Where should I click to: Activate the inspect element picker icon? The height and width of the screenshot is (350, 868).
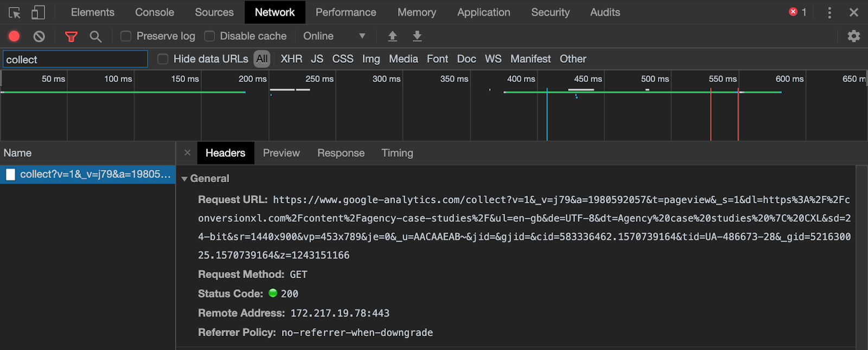[x=15, y=12]
